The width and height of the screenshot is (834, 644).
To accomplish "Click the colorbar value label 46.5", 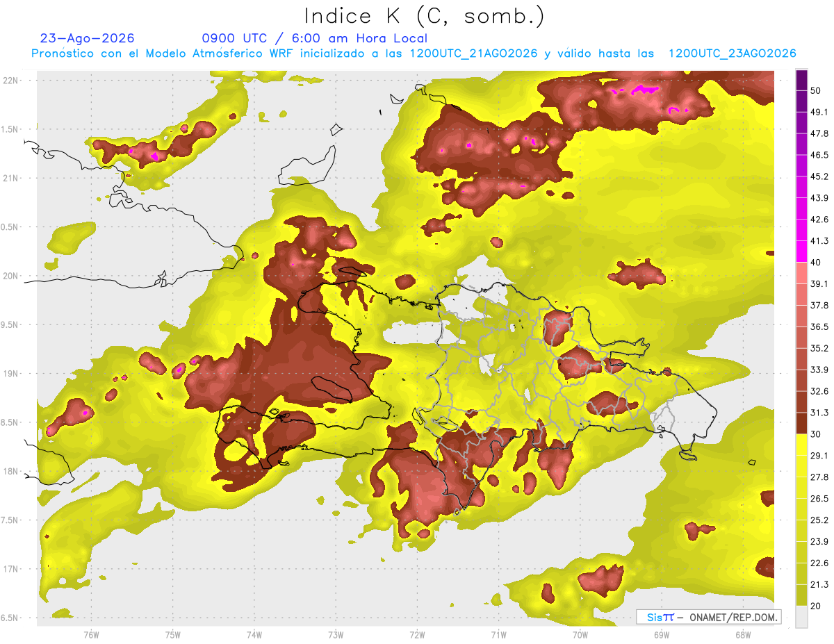I will (x=819, y=155).
